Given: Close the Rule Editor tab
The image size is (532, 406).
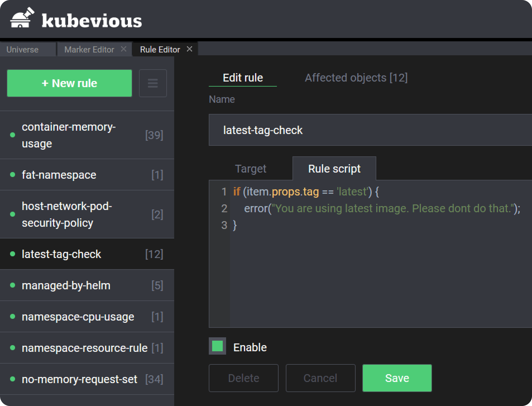Looking at the screenshot, I should 190,49.
